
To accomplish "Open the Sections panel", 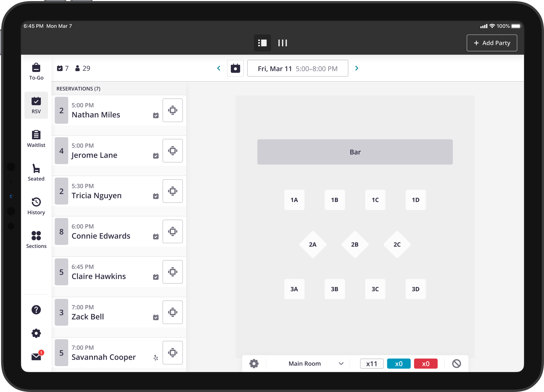I will pos(36,239).
